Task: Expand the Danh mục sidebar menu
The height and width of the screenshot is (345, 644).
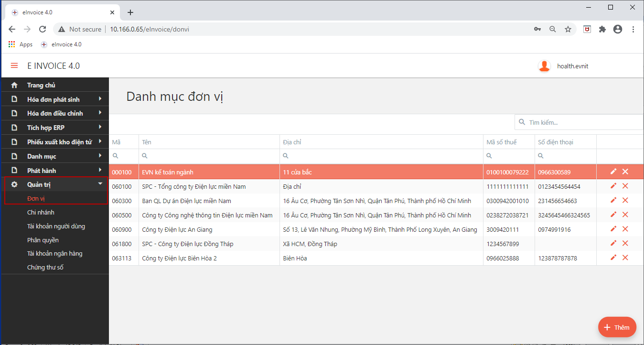Action: click(x=55, y=156)
